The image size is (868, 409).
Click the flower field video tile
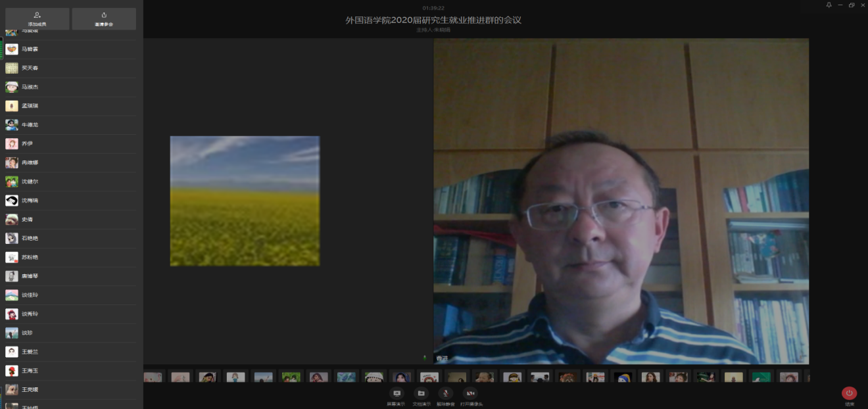point(245,201)
